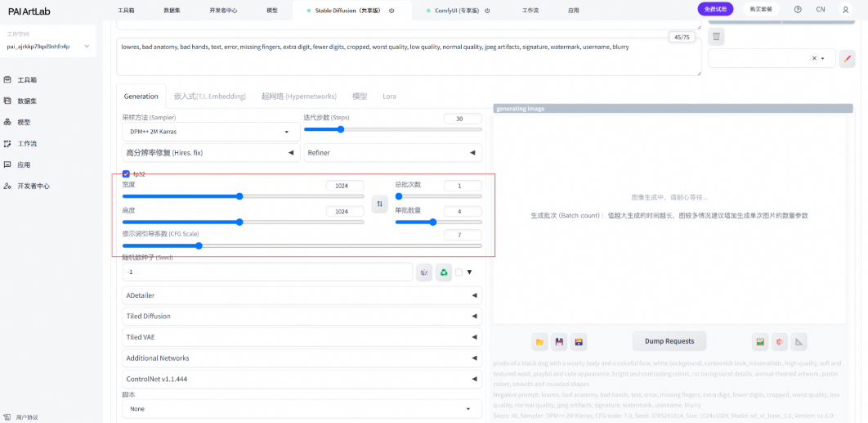The image size is (868, 423).
Task: Switch language via CN button
Action: point(821,10)
